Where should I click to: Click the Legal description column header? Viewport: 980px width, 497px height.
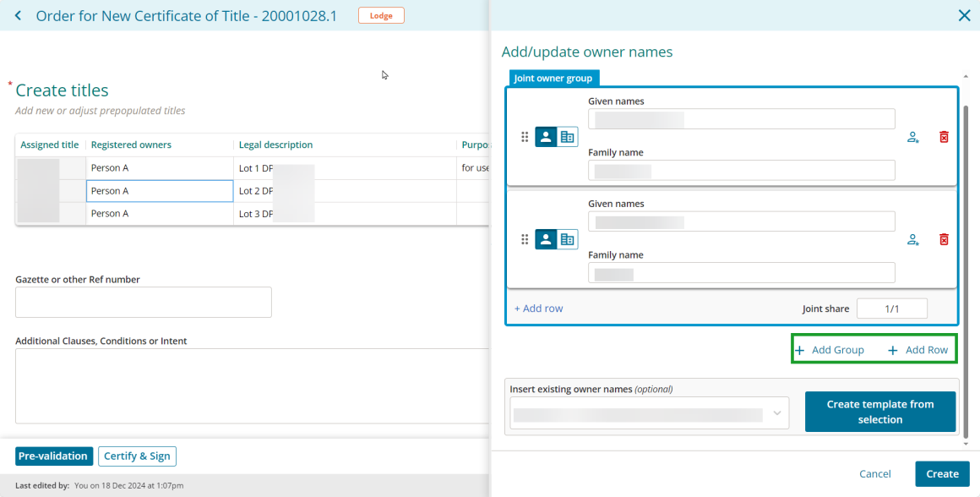(345, 145)
